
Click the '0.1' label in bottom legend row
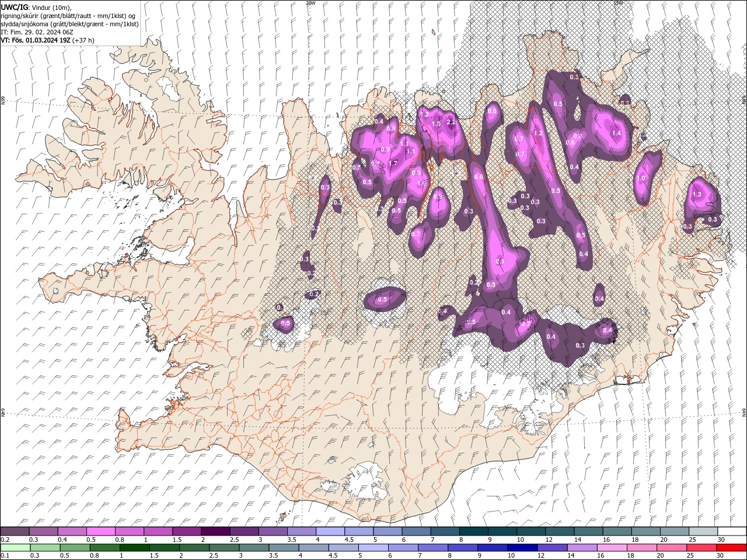(5, 556)
